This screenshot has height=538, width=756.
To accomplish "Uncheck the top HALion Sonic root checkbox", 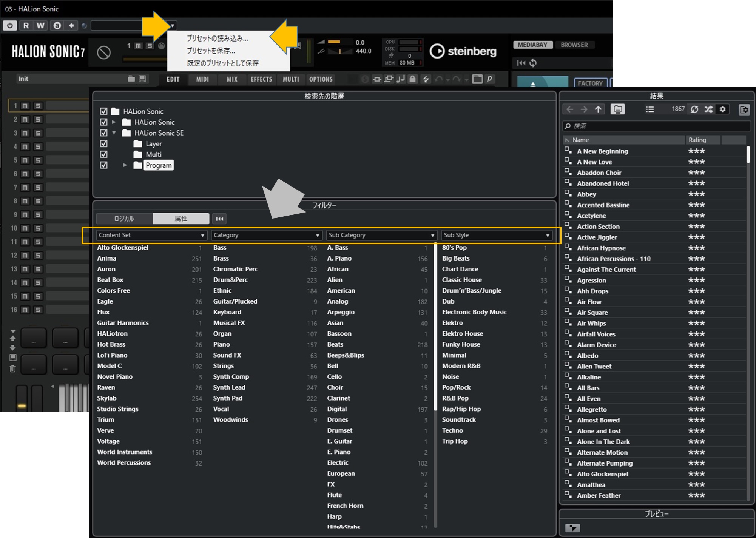I will click(104, 111).
